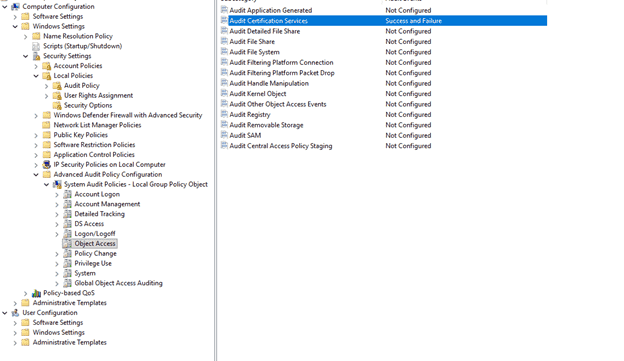Click the Scripts (Startup/Shutdown) icon
The height and width of the screenshot is (361, 624).
pyautogui.click(x=36, y=46)
